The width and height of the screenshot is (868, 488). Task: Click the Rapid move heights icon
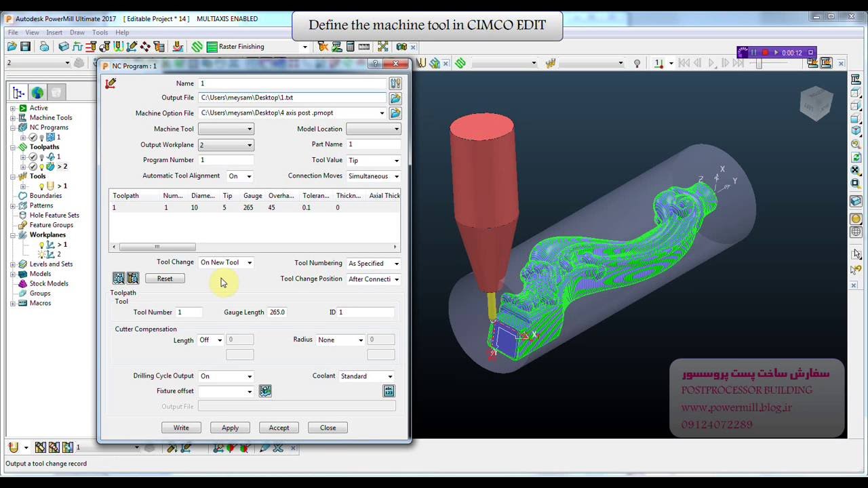point(78,47)
